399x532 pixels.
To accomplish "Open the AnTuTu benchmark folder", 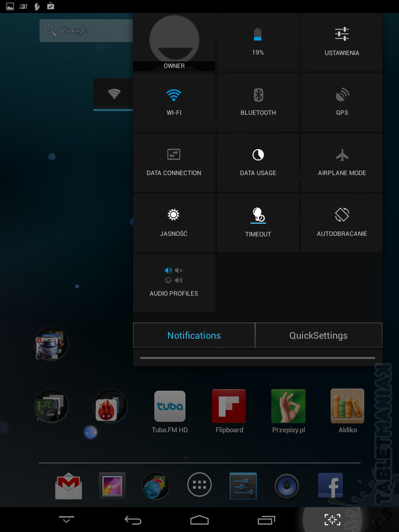I will click(x=111, y=406).
